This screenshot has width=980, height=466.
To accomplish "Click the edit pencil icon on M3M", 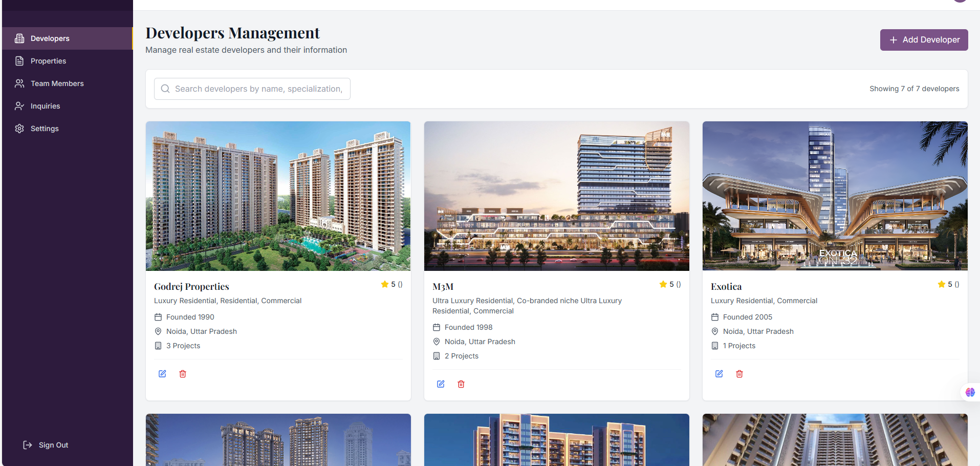I will [x=441, y=384].
